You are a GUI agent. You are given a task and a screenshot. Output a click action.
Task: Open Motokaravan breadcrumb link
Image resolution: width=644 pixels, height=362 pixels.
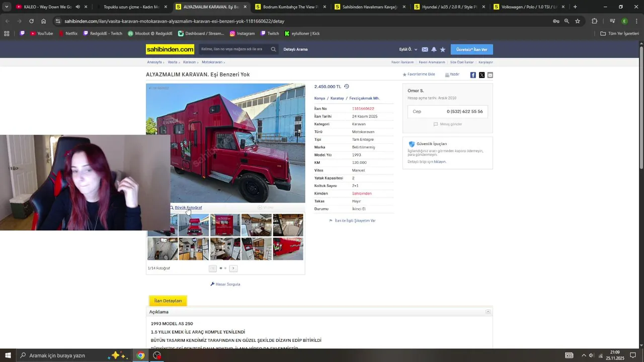(x=212, y=62)
